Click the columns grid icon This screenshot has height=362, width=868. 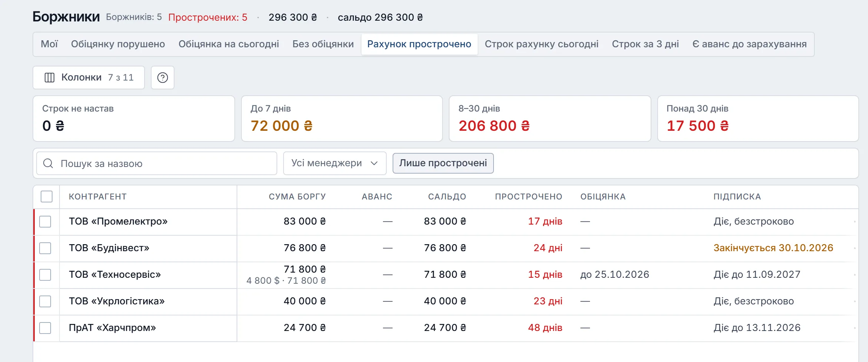tap(50, 78)
